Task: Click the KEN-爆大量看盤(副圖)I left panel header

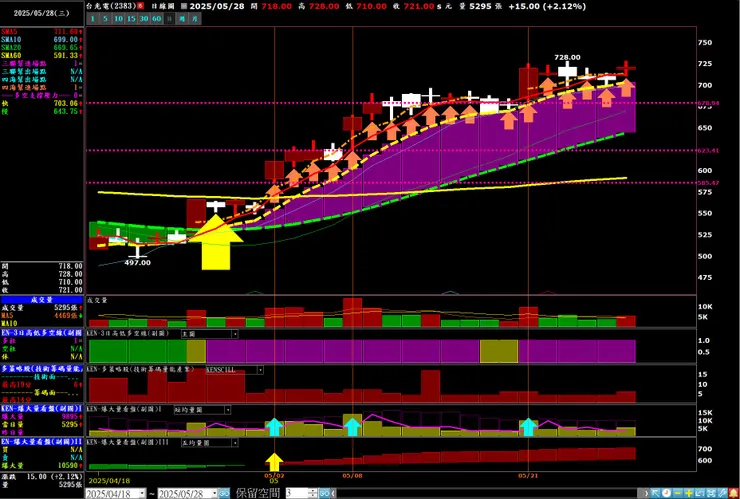Action: (x=42, y=408)
